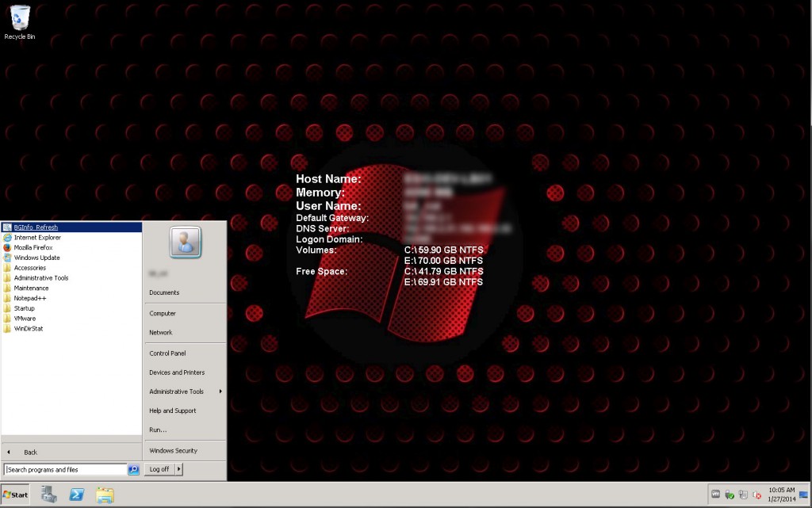Screen dimensions: 812x508
Task: Open Server Manager from the taskbar
Action: click(x=48, y=494)
